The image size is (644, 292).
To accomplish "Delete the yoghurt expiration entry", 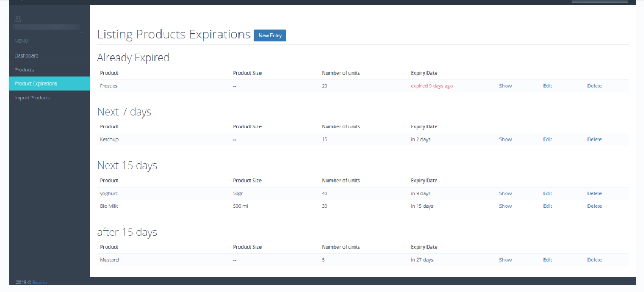I will (x=594, y=193).
